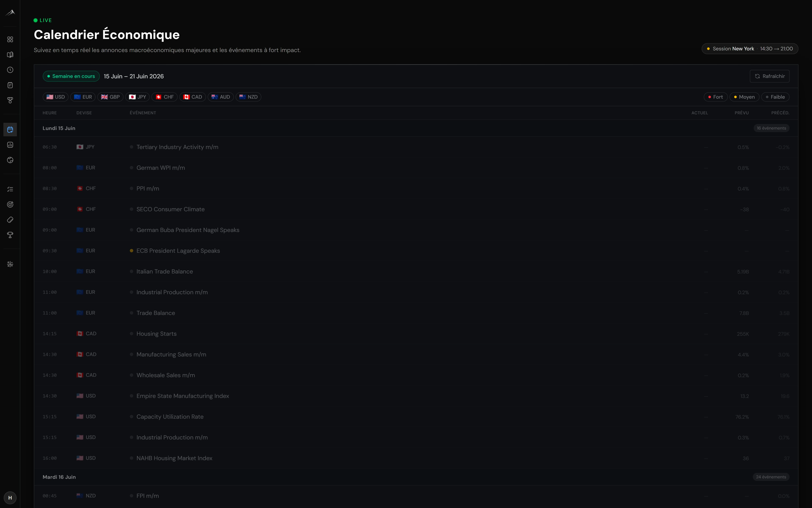The height and width of the screenshot is (508, 812).
Task: Select the NAHB Housing Market Index event
Action: click(x=416, y=458)
